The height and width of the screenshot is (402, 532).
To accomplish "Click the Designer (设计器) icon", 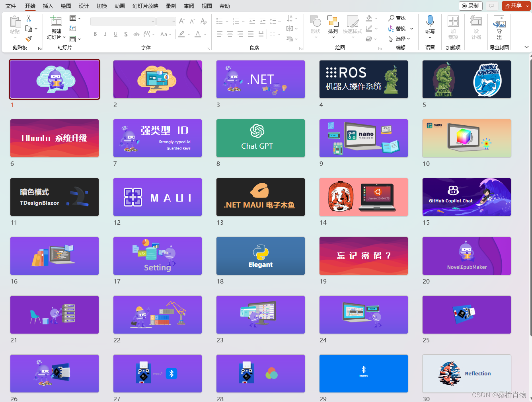I will [x=476, y=21].
